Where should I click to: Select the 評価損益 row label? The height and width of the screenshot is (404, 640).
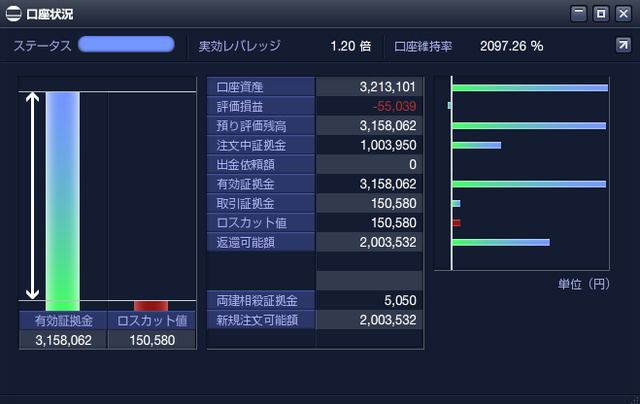point(261,106)
